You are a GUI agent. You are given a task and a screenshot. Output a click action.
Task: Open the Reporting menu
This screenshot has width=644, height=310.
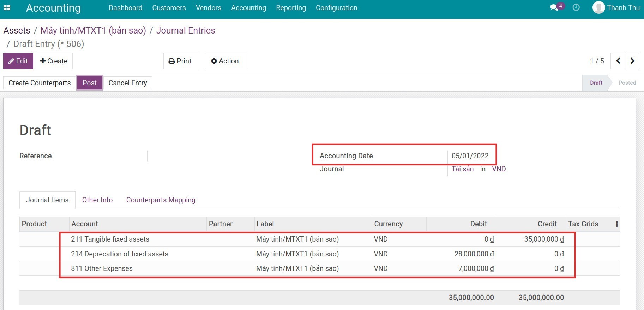pos(291,8)
